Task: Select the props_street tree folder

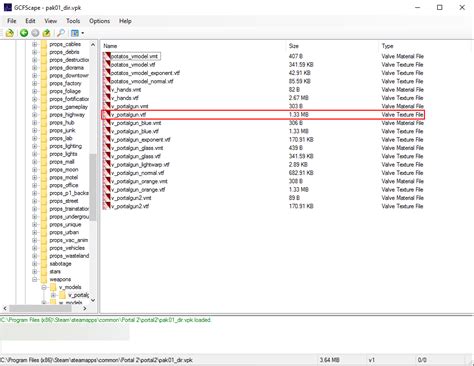Action: click(x=64, y=201)
